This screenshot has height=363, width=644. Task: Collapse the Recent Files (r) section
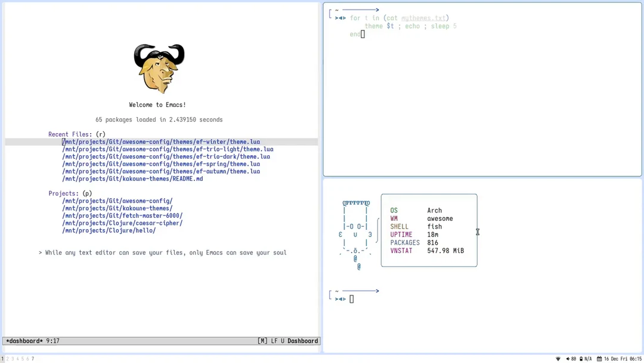[77, 134]
